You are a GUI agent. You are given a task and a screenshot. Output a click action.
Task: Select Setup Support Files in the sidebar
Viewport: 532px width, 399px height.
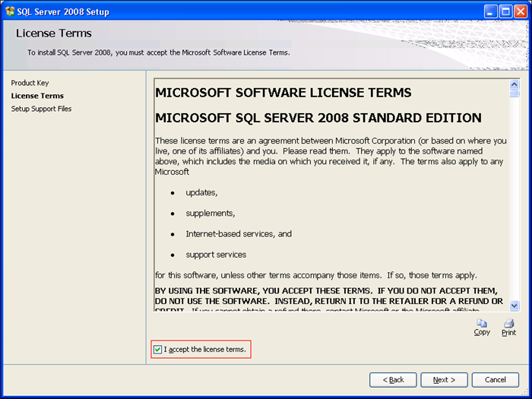point(41,109)
